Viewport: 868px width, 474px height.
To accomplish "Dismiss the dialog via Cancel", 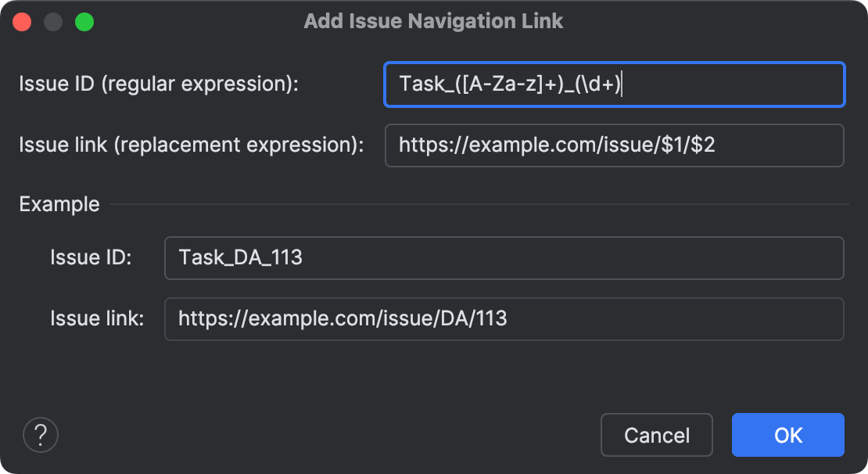I will (x=656, y=435).
